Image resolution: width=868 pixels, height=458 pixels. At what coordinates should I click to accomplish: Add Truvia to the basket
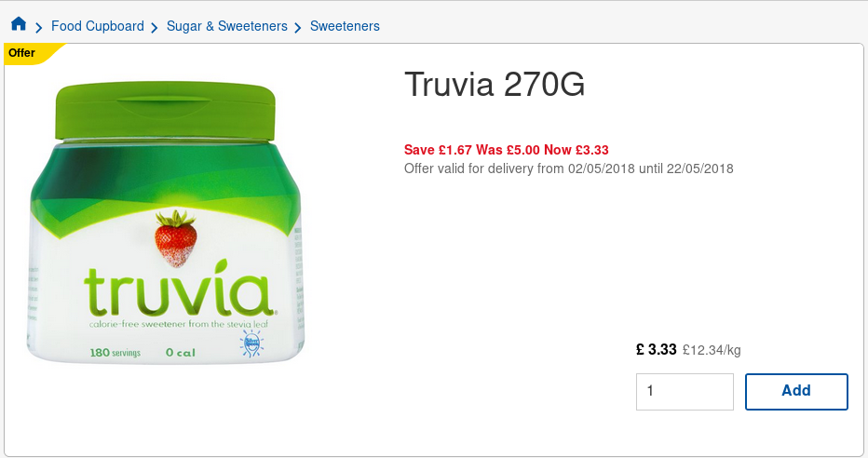(x=796, y=392)
